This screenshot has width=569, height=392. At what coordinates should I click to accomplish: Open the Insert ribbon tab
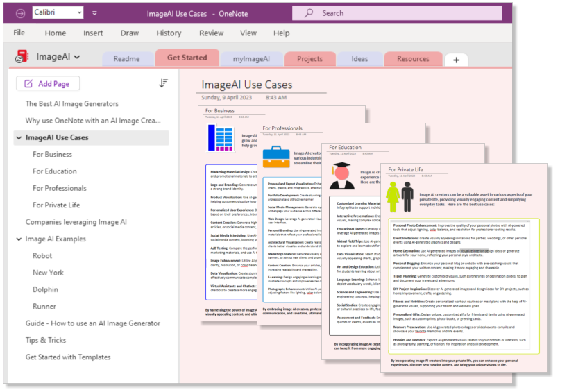coord(93,33)
